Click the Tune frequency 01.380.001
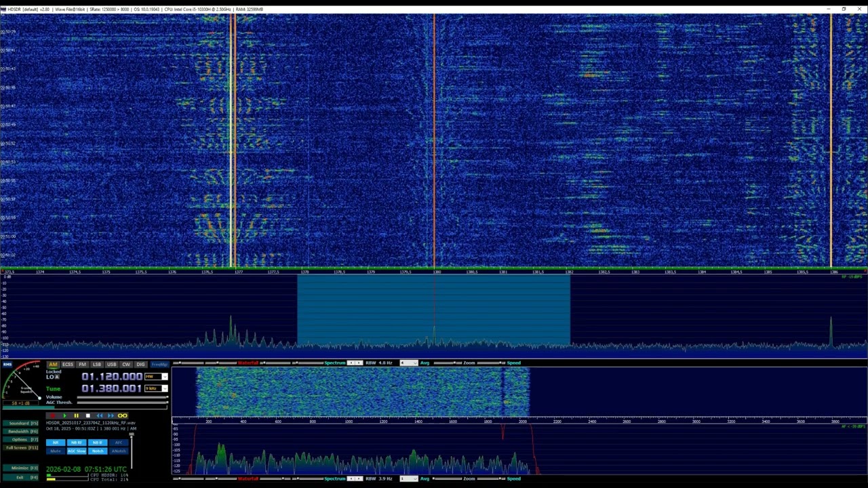The image size is (868, 488). (x=112, y=388)
